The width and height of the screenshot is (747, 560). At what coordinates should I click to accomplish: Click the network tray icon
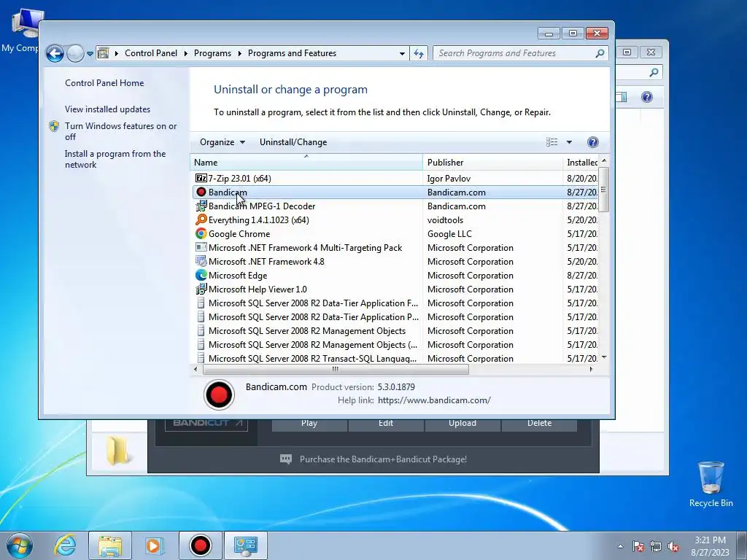click(656, 546)
